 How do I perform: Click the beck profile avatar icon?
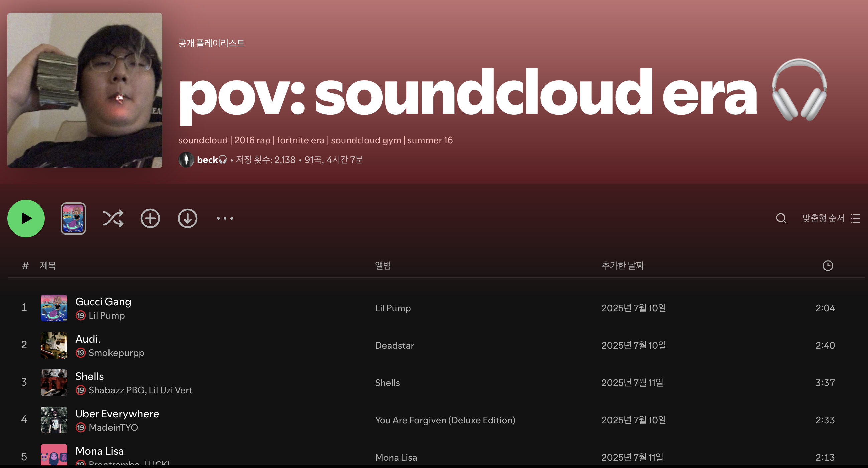coord(186,160)
